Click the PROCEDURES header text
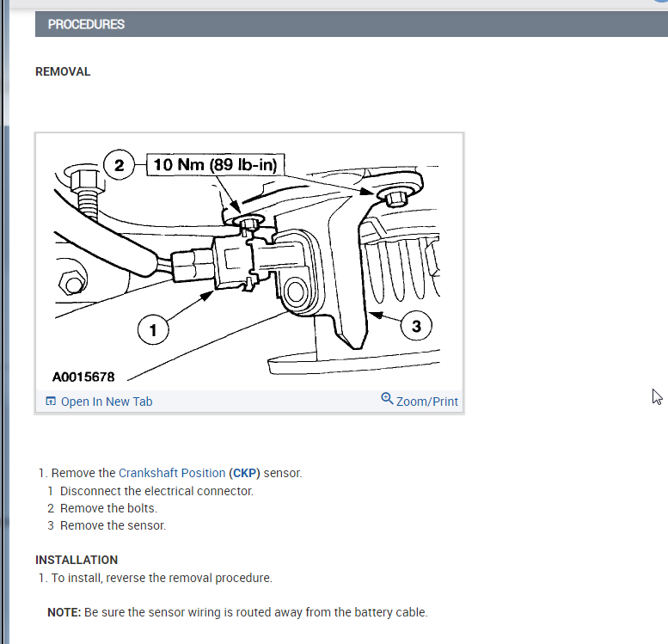 (86, 24)
